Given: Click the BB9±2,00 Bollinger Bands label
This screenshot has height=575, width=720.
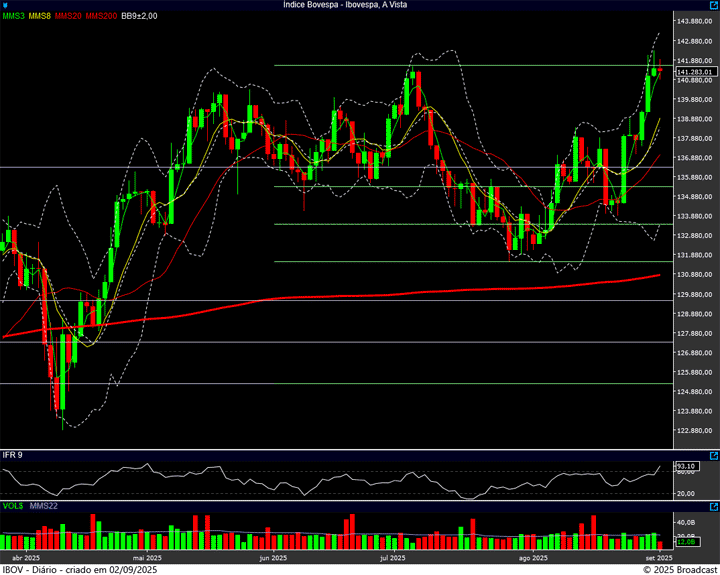Looking at the screenshot, I should click(139, 16).
